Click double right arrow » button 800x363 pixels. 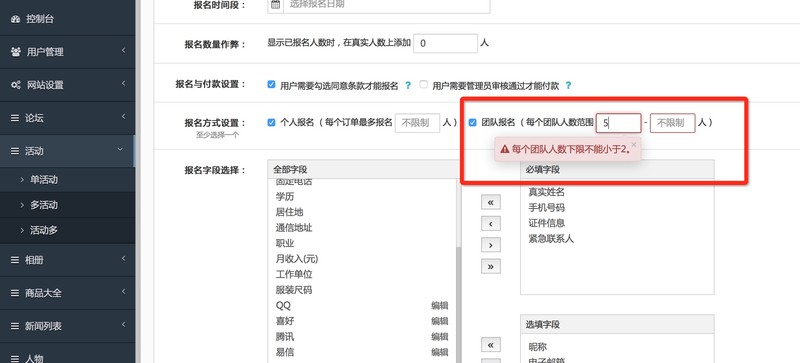(491, 267)
